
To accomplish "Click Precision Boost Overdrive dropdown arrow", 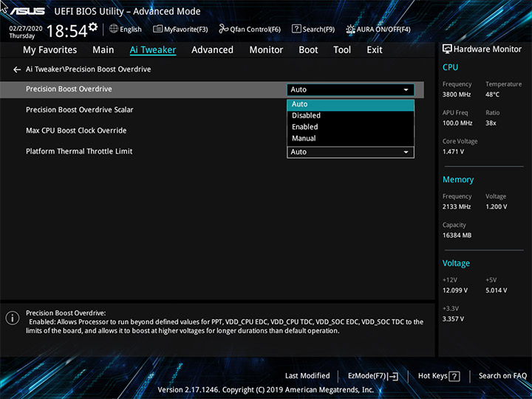I will pos(406,90).
